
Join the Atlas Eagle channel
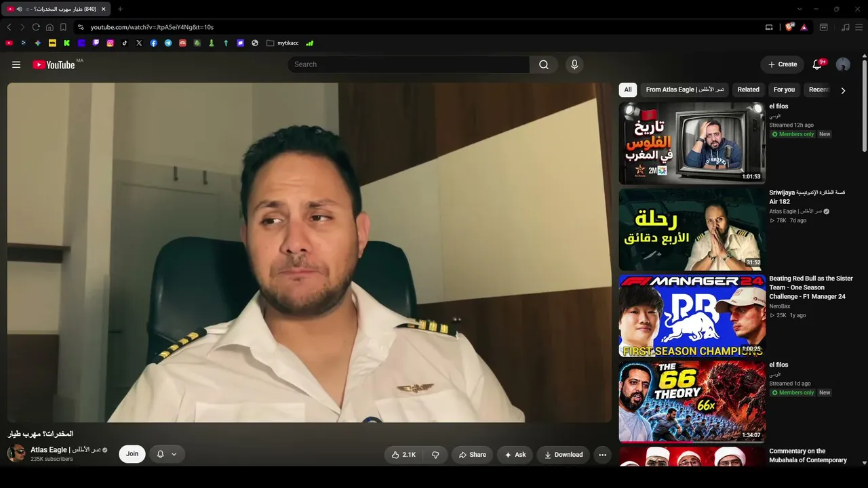[x=132, y=454]
